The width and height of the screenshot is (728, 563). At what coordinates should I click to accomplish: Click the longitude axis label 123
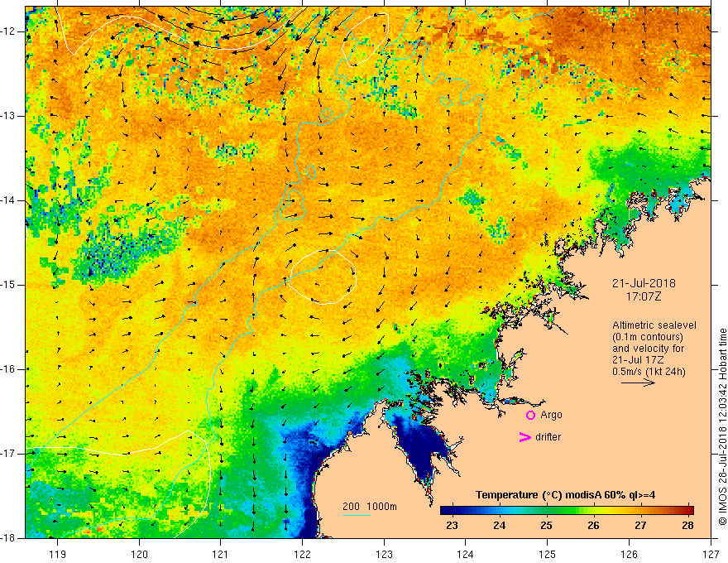coord(384,554)
